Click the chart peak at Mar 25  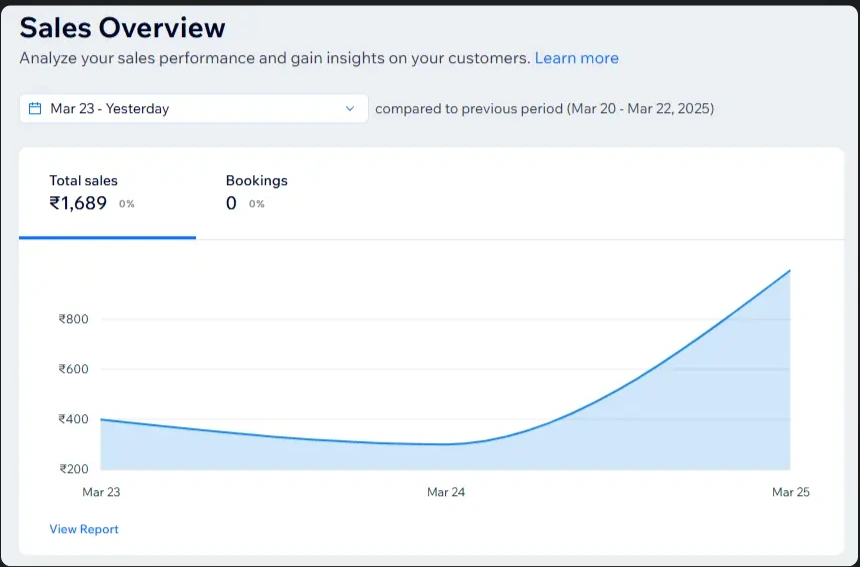coord(790,270)
